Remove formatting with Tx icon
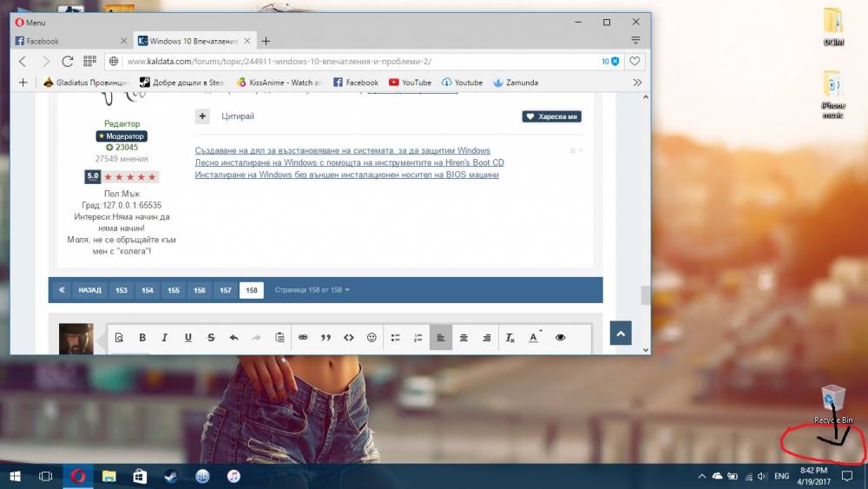The width and height of the screenshot is (868, 489). click(x=510, y=337)
